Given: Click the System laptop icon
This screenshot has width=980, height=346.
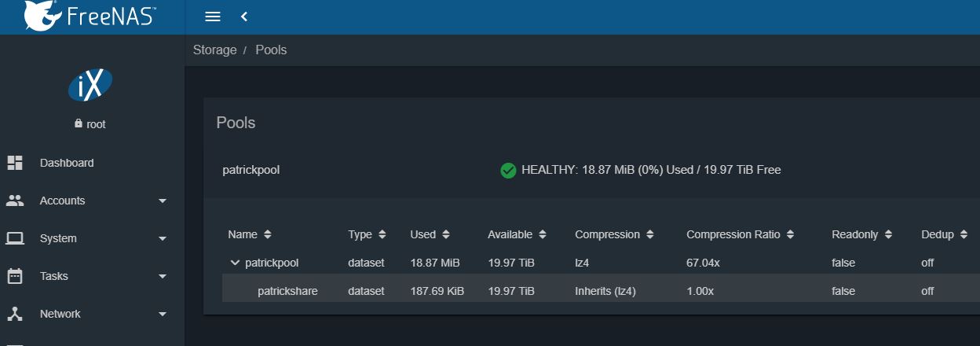Looking at the screenshot, I should pos(15,238).
